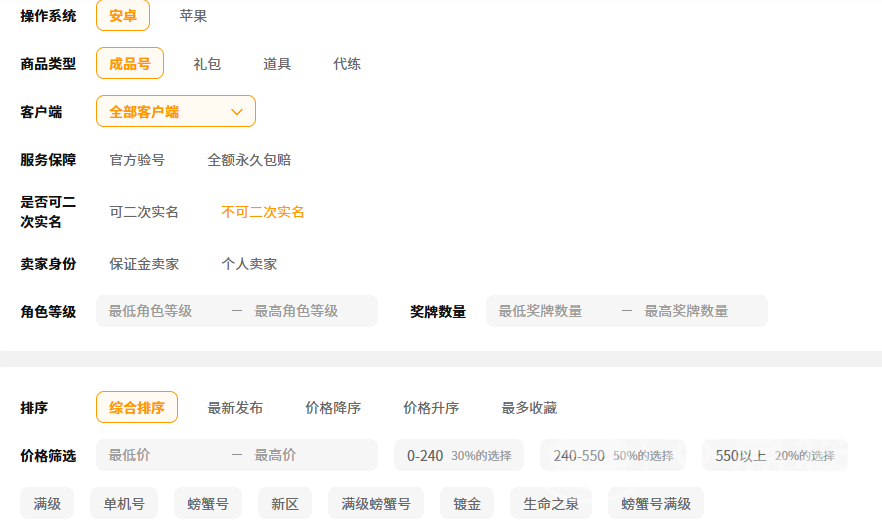The image size is (882, 523).
Task: Toggle 官方验号 service guarantee filter
Action: pos(137,160)
